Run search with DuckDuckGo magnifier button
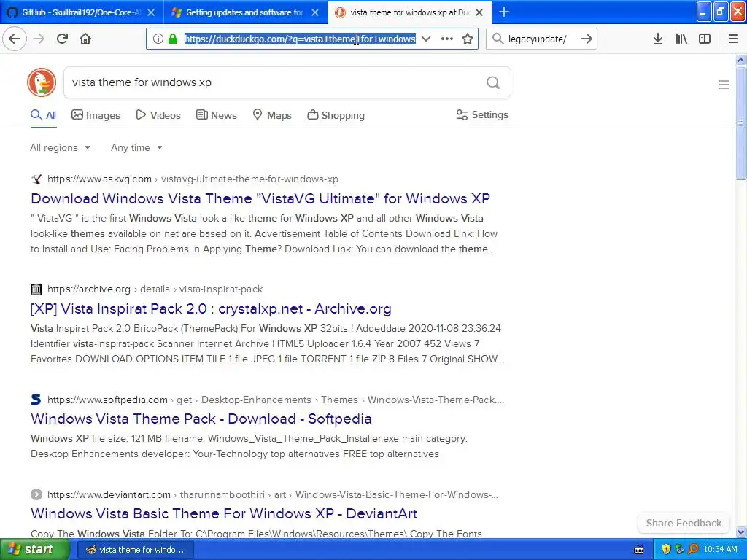The height and width of the screenshot is (560, 747). click(493, 82)
